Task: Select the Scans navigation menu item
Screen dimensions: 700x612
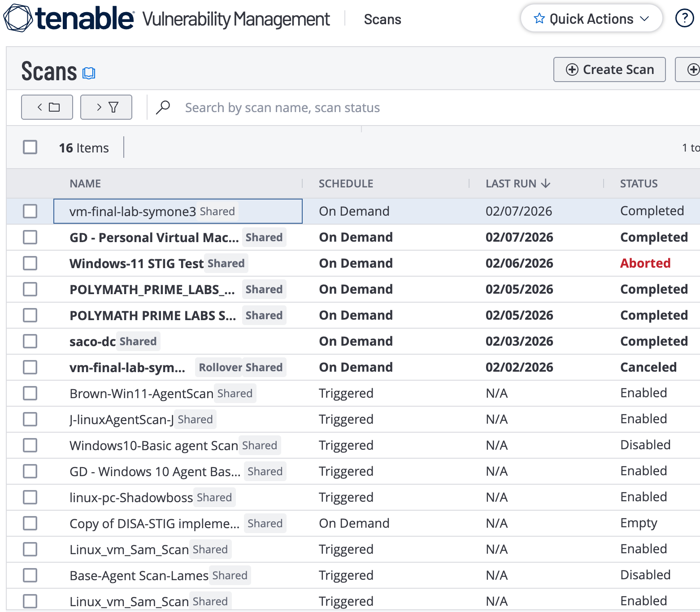Action: pos(383,19)
